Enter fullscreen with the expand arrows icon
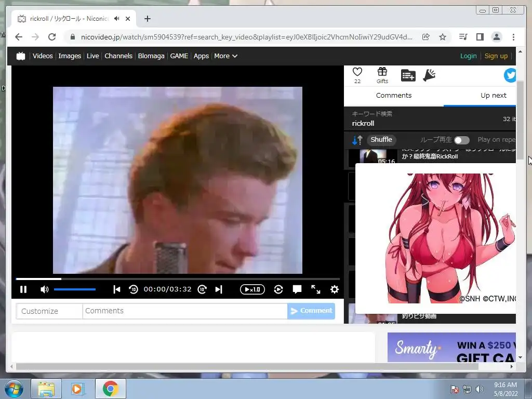Screen dimensions: 532x399 [316, 289]
